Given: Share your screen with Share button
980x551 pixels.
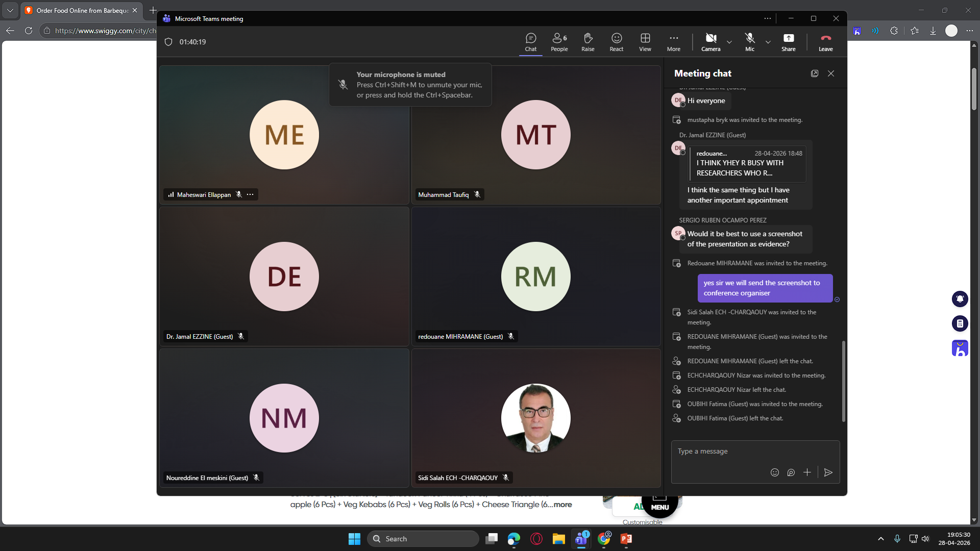Looking at the screenshot, I should point(789,42).
